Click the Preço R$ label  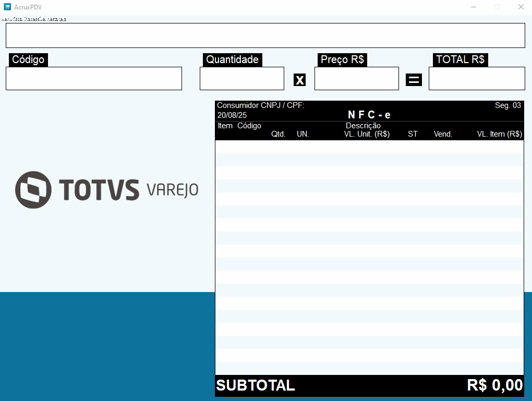coord(342,60)
